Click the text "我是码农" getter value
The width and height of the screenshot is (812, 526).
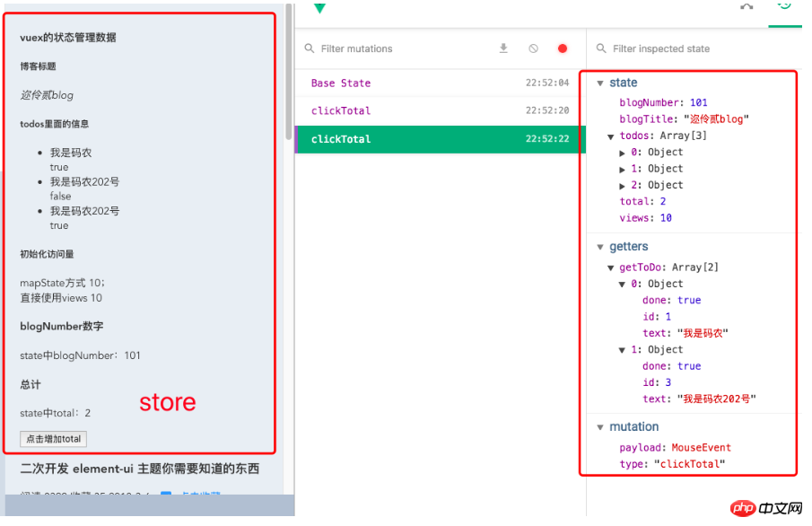point(703,333)
